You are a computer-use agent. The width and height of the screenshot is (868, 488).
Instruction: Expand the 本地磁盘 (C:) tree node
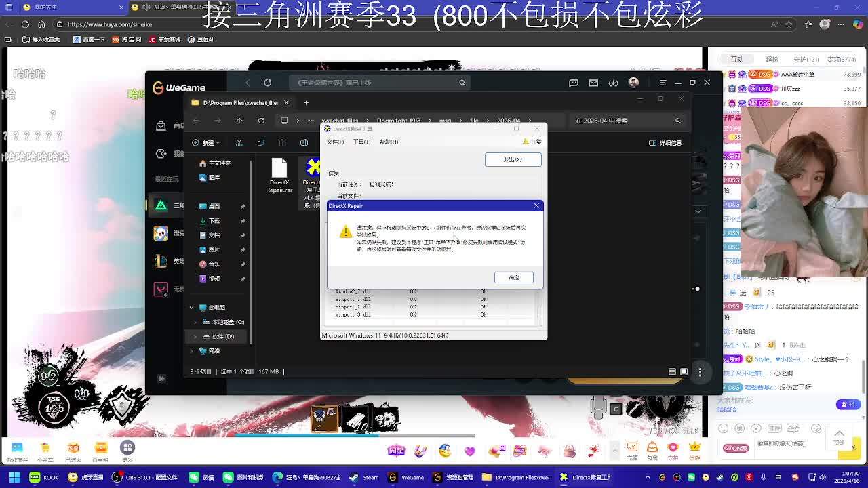tap(196, 322)
